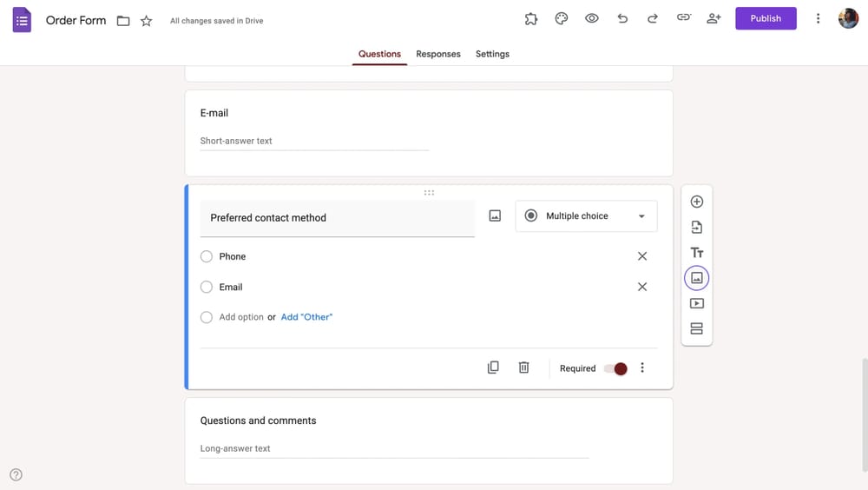
Task: Delete the question with the trash icon
Action: [x=524, y=367]
